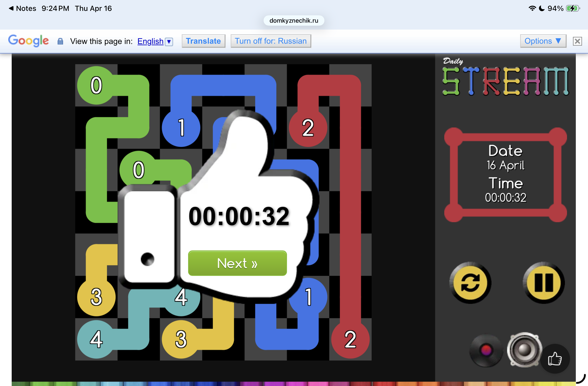Image resolution: width=588 pixels, height=386 pixels.
Task: Toggle music with the vinyl record icon
Action: coord(486,350)
